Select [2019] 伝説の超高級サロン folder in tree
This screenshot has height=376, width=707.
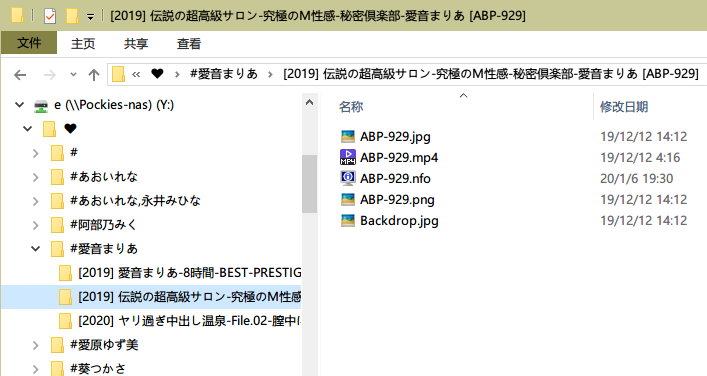[x=190, y=297]
